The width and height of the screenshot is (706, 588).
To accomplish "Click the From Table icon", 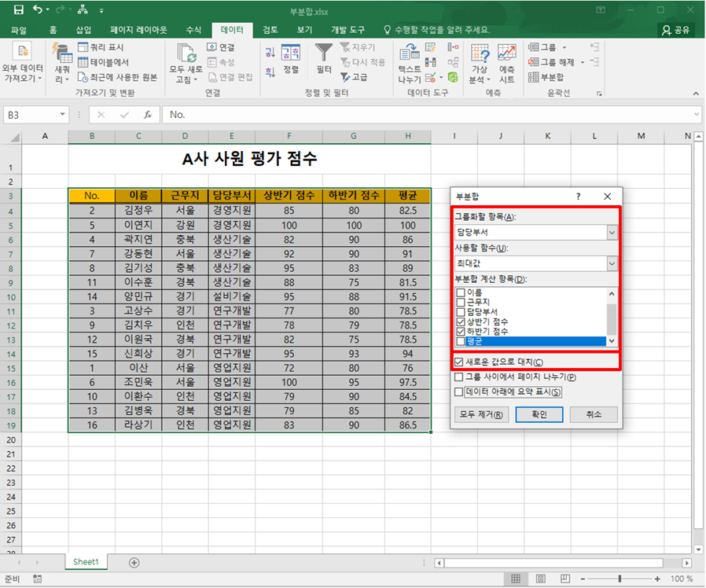I will click(x=83, y=61).
